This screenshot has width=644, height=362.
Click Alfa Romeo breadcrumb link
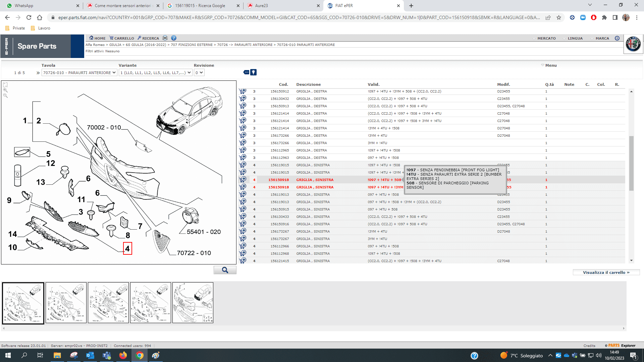point(95,45)
